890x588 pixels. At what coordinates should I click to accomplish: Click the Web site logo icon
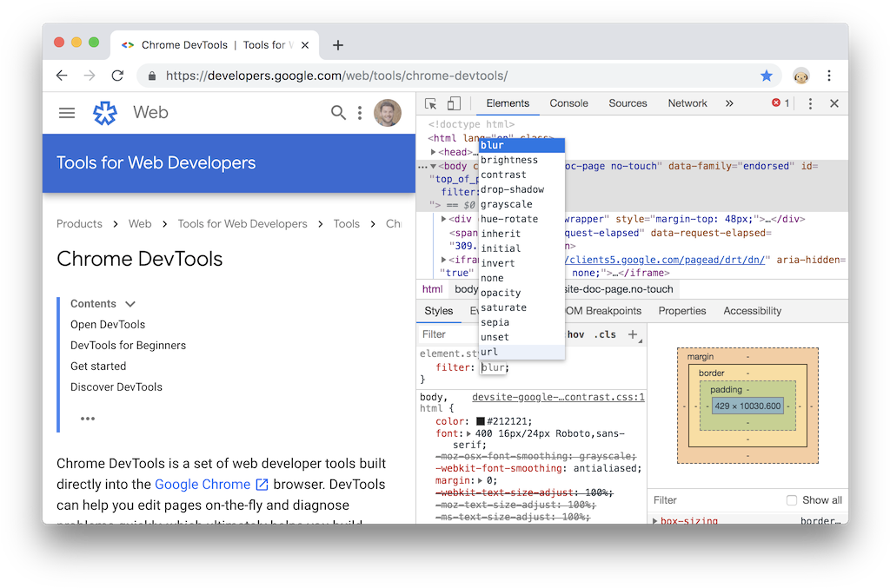tap(105, 113)
